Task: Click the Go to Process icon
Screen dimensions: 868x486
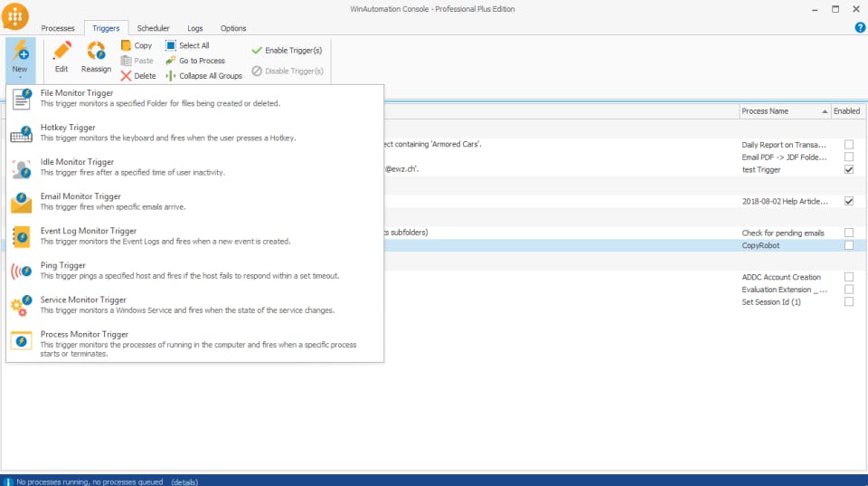Action: [x=171, y=61]
